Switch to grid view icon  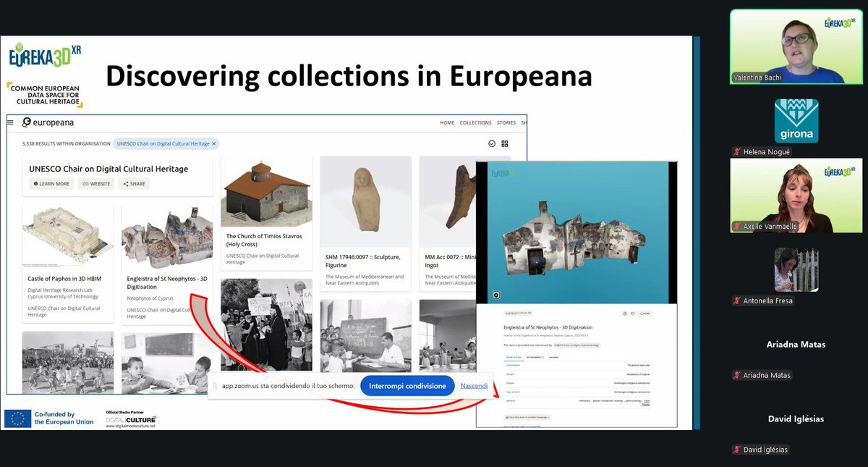click(505, 143)
